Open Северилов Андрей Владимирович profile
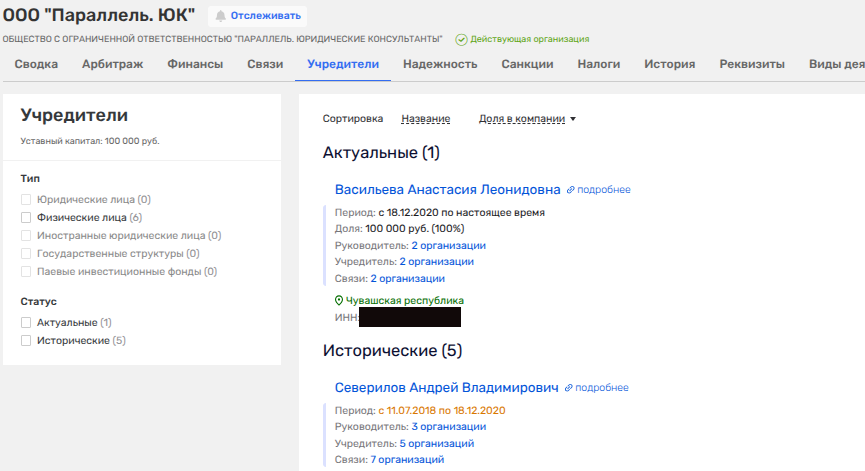 pos(446,387)
